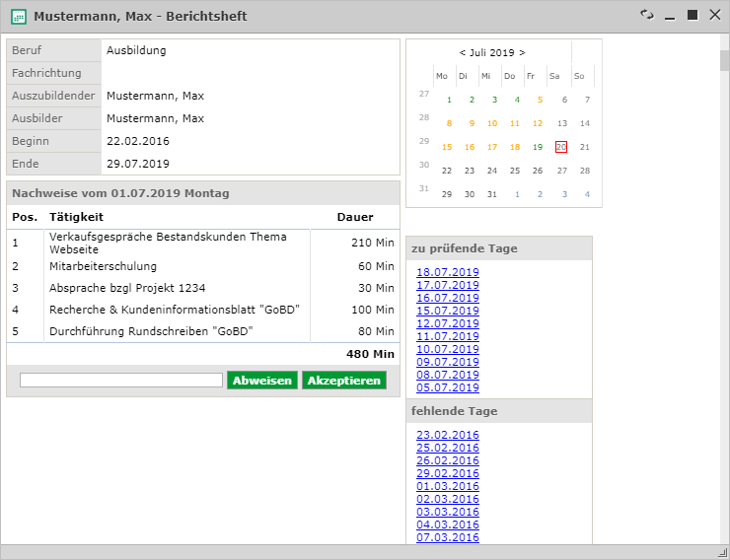Select July 1 in the calendar
The height and width of the screenshot is (560, 730).
click(x=449, y=100)
